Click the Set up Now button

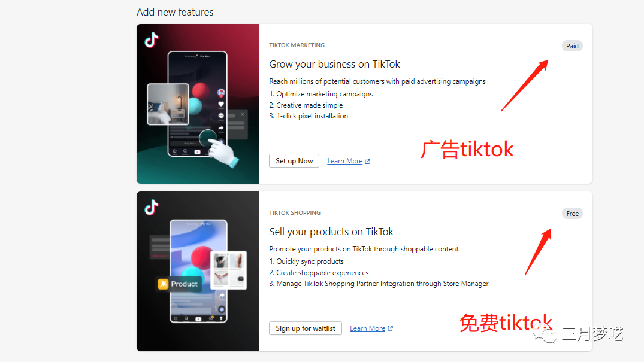294,161
